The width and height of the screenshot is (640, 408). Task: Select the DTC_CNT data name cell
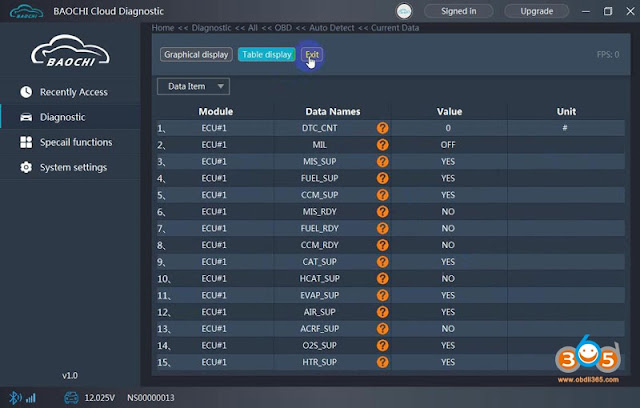pos(320,128)
